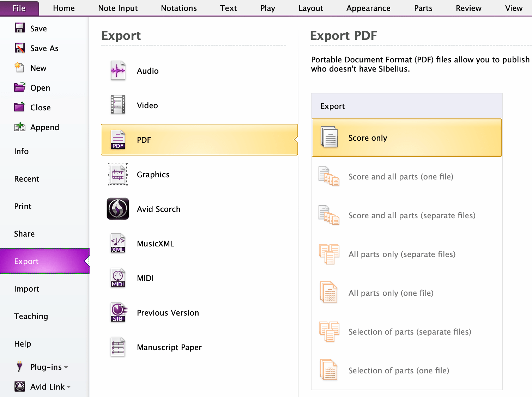
Task: Click the Append icon
Action: tap(20, 127)
